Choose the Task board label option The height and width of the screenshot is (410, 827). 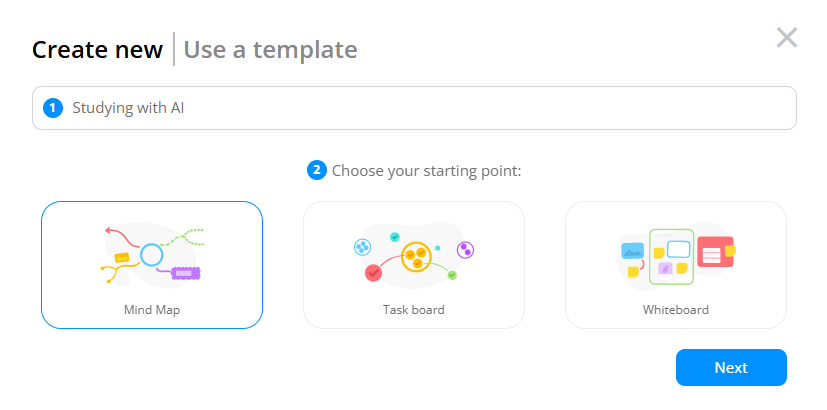414,310
